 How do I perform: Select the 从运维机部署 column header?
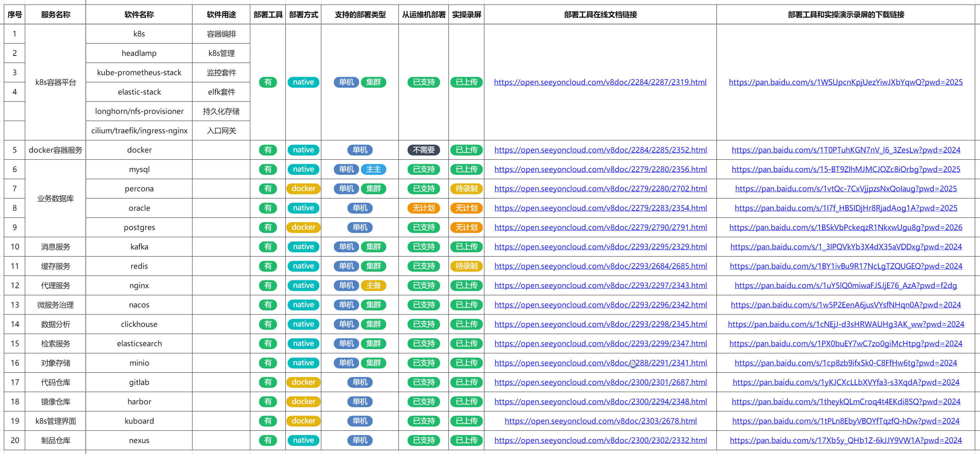[424, 15]
